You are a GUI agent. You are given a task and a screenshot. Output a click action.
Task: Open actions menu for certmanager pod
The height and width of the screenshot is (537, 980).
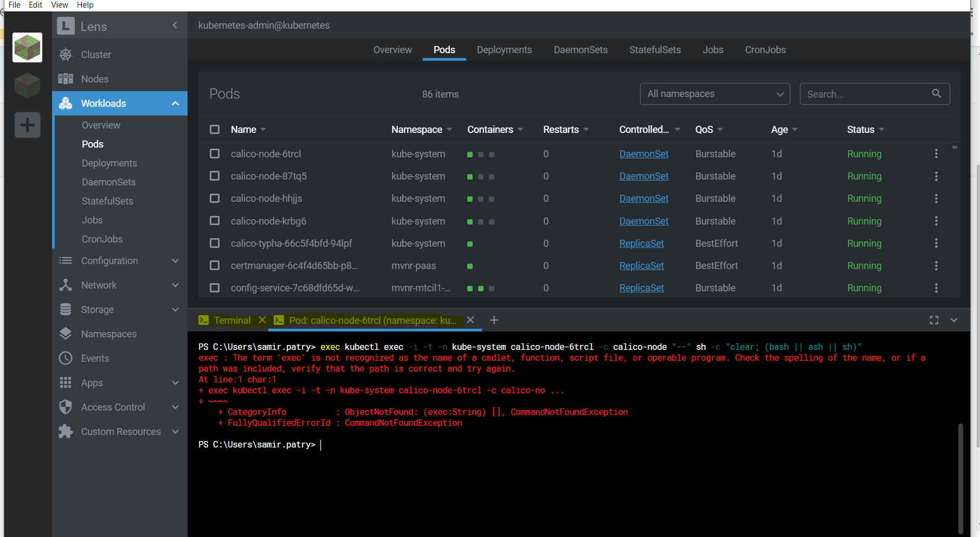pyautogui.click(x=936, y=266)
